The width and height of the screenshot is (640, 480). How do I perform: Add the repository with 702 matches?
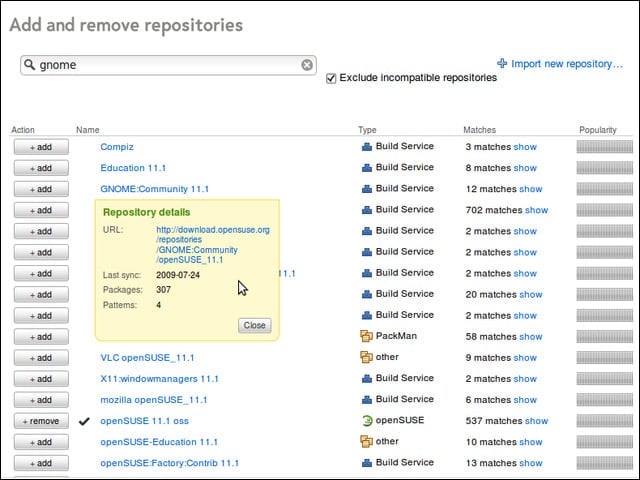(x=41, y=210)
